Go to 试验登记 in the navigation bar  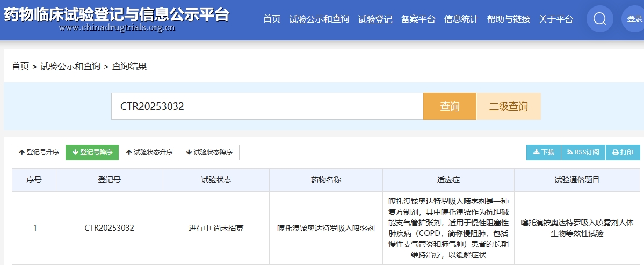point(375,19)
